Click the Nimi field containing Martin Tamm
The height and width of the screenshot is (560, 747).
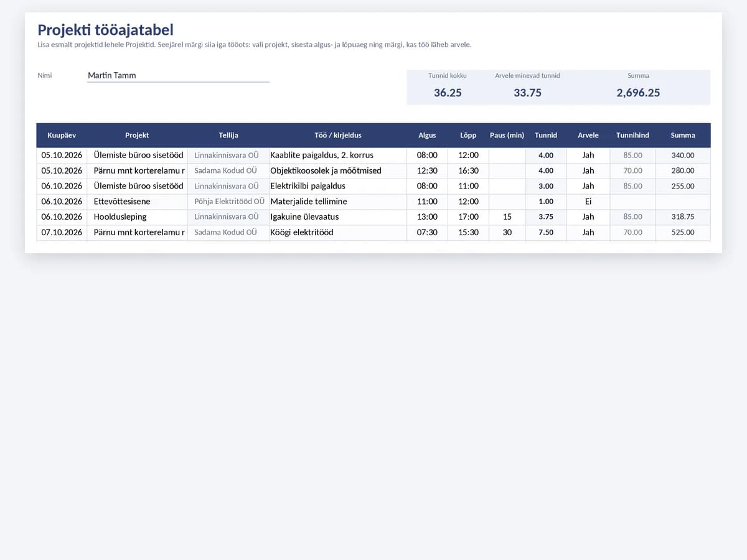point(178,75)
